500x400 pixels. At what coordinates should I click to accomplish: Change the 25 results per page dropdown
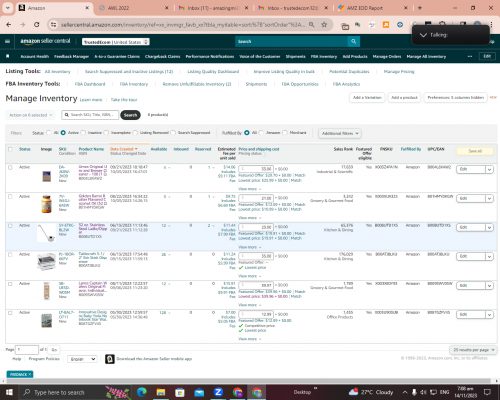tap(473, 350)
